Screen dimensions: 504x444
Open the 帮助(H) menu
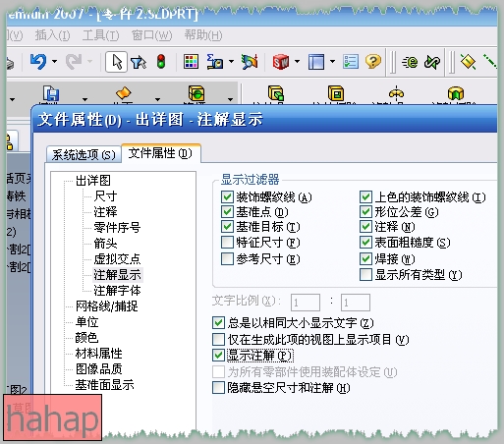pos(203,35)
